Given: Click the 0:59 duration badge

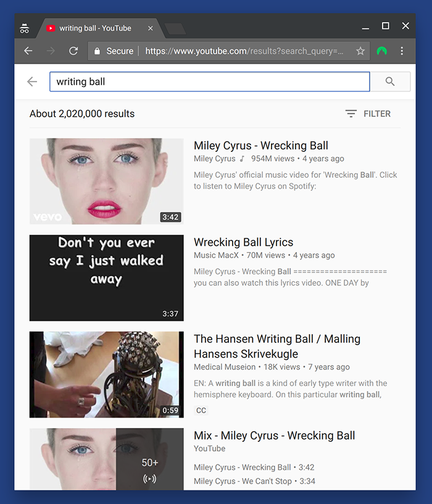Looking at the screenshot, I should 170,411.
